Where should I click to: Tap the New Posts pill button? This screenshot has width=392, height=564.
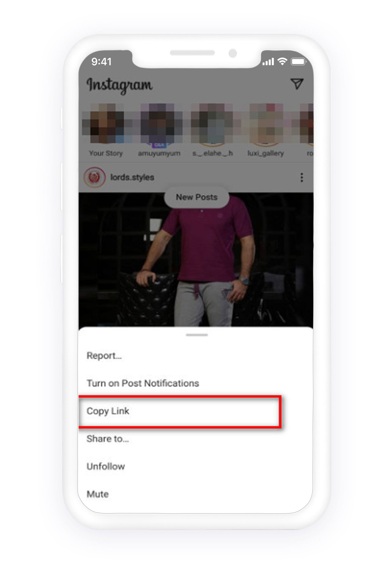pos(197,197)
